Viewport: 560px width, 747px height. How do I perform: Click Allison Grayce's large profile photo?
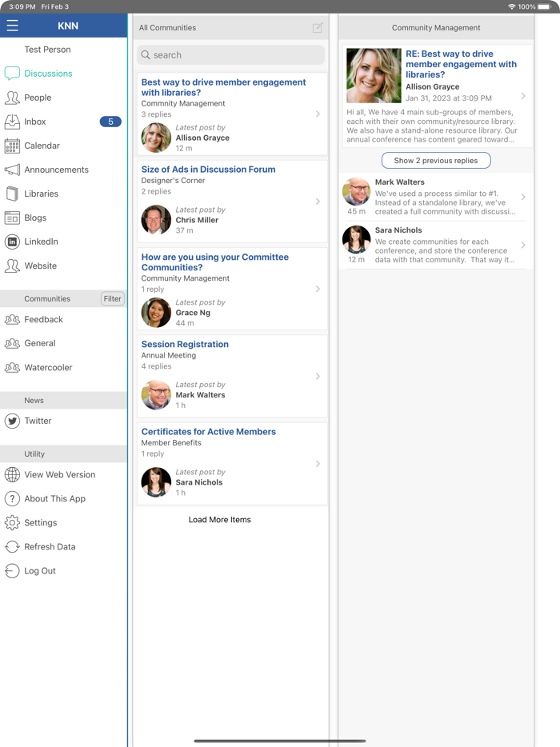(x=374, y=75)
